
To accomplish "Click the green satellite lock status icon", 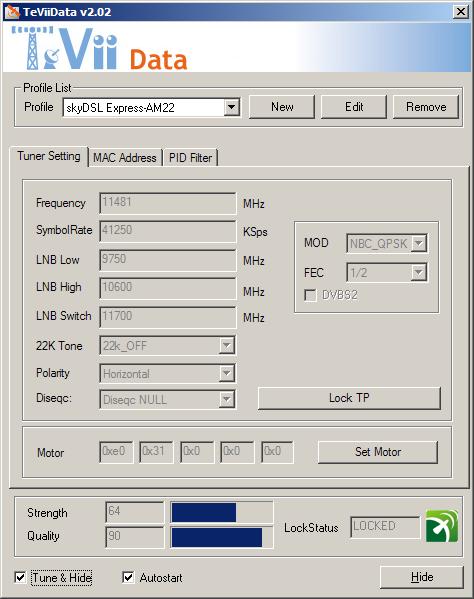I will click(x=442, y=526).
